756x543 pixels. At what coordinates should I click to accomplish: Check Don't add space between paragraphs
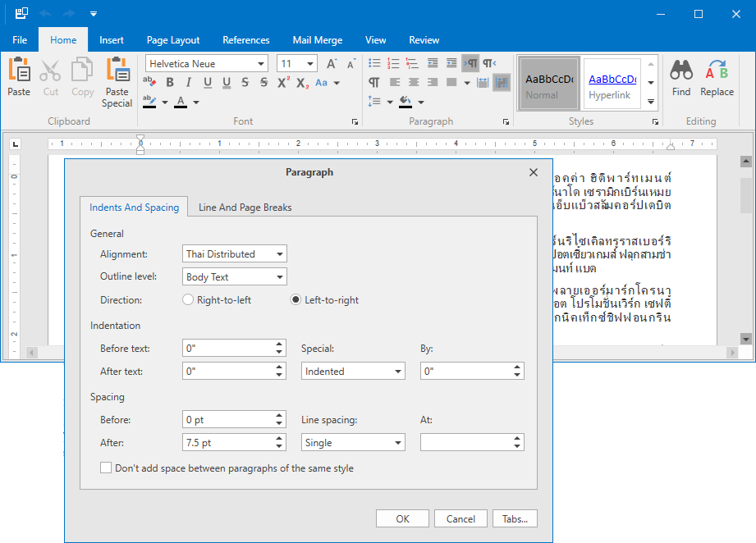click(x=106, y=468)
